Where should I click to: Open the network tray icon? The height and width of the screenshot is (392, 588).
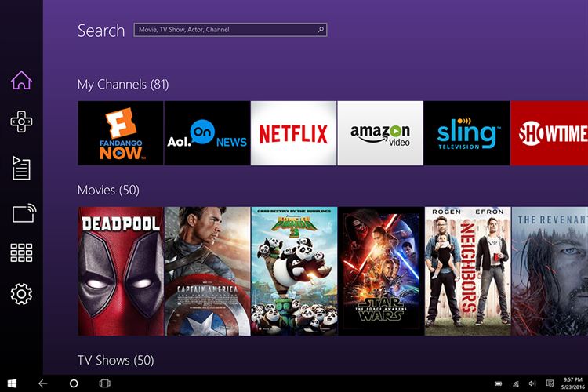point(516,383)
